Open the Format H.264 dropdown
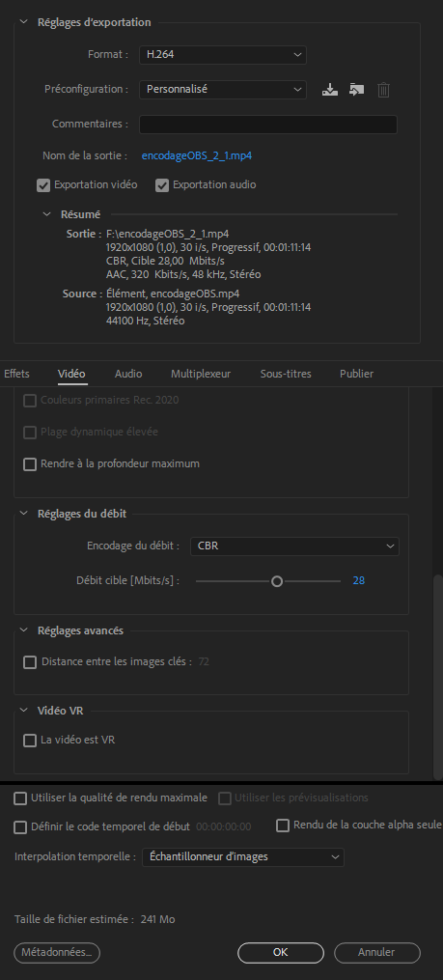This screenshot has width=443, height=980. 222,55
